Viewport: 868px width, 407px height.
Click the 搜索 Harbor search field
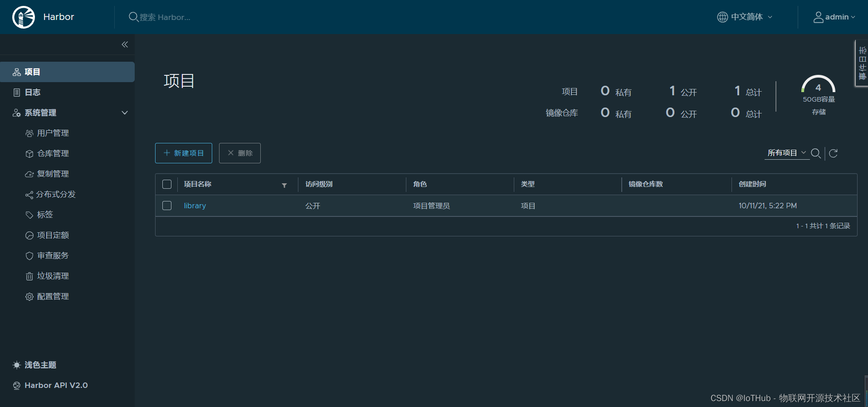tap(165, 17)
